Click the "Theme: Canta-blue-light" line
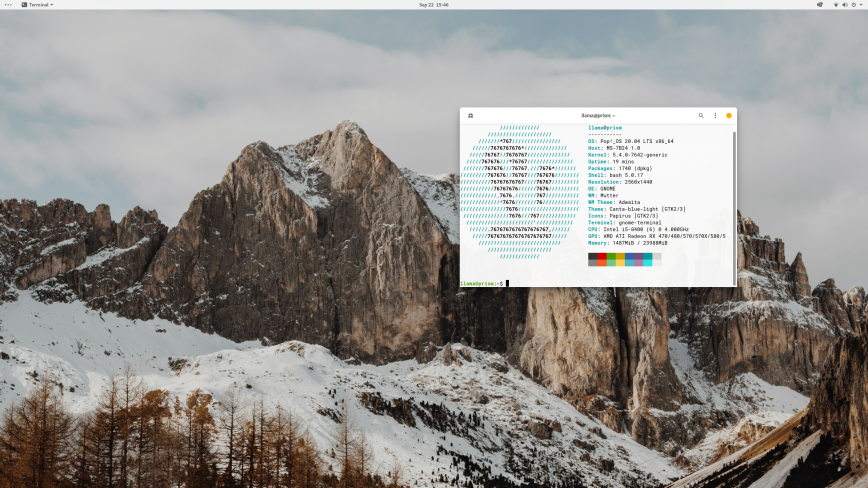The height and width of the screenshot is (488, 868). pos(637,209)
